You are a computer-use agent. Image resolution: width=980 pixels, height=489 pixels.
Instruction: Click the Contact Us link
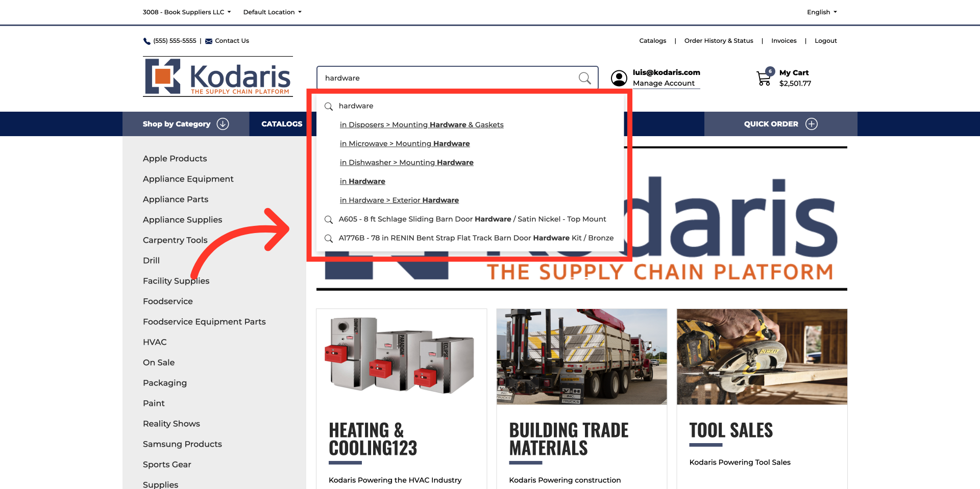(x=232, y=41)
